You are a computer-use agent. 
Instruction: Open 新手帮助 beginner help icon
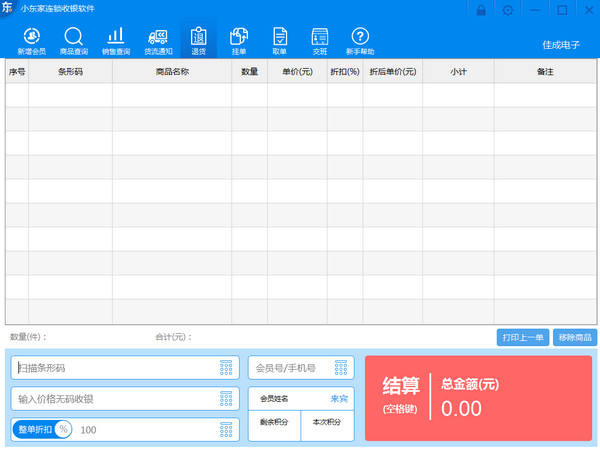(x=360, y=38)
